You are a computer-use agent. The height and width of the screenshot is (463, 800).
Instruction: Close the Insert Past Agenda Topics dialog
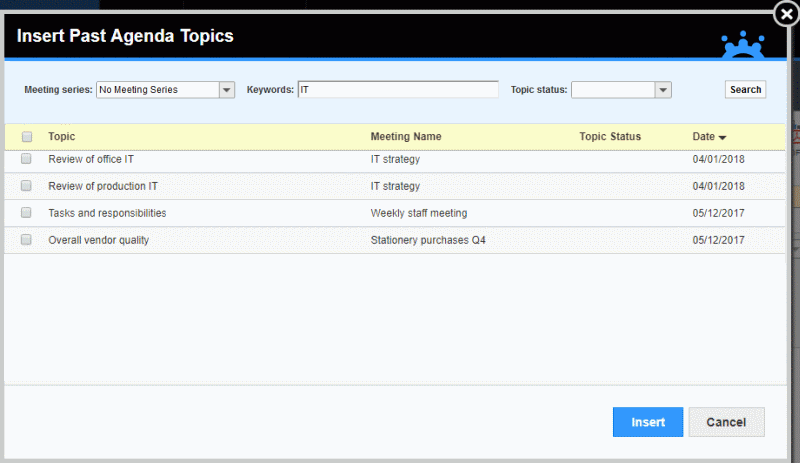(786, 14)
